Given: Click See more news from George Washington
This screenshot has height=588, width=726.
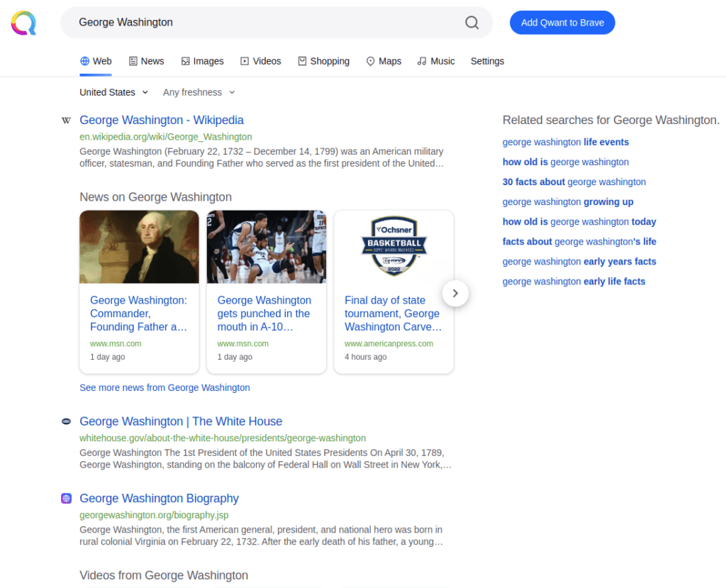Looking at the screenshot, I should click(164, 387).
